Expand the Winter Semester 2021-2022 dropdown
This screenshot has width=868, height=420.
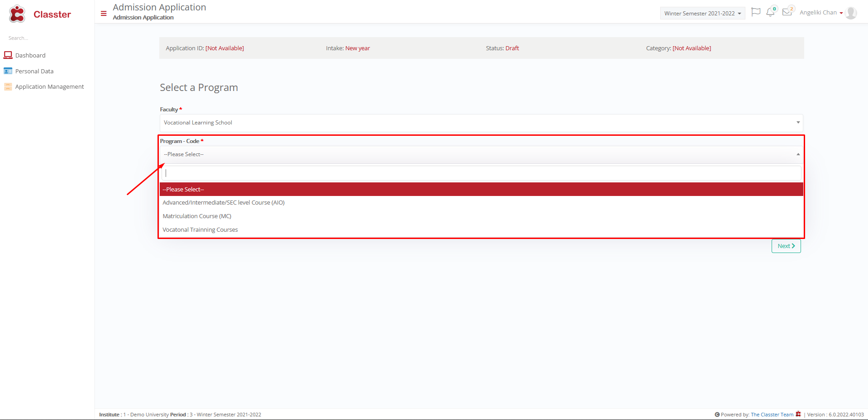702,13
